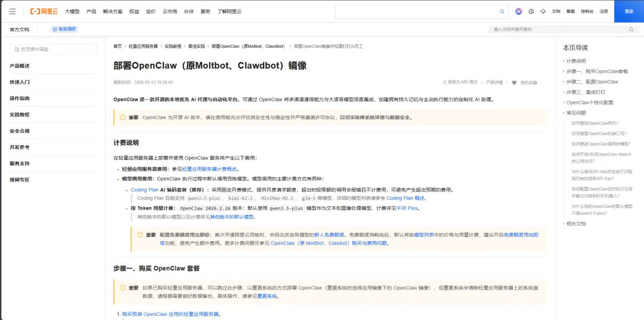Jump to 计费说明 in 本页导读
Image resolution: width=644 pixels, height=320 pixels.
pos(576,61)
